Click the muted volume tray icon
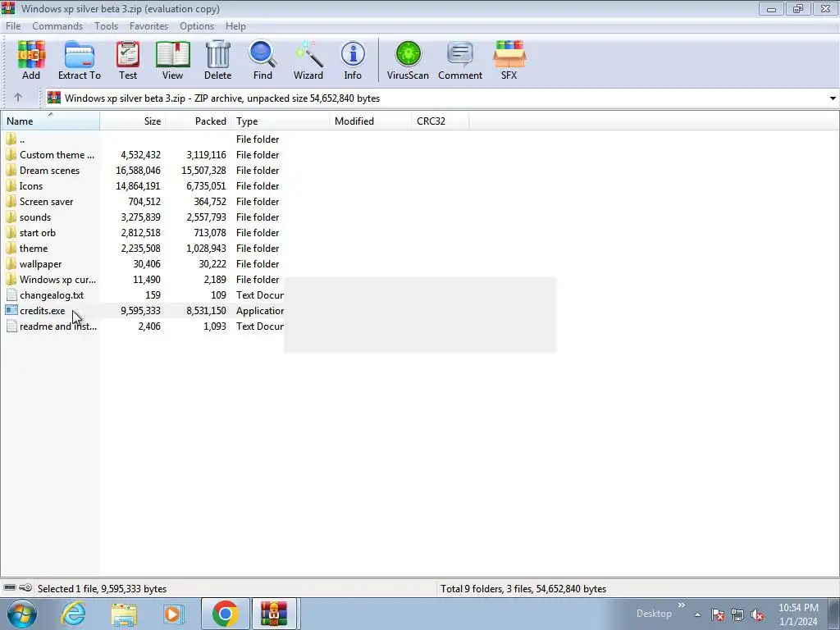 (757, 614)
